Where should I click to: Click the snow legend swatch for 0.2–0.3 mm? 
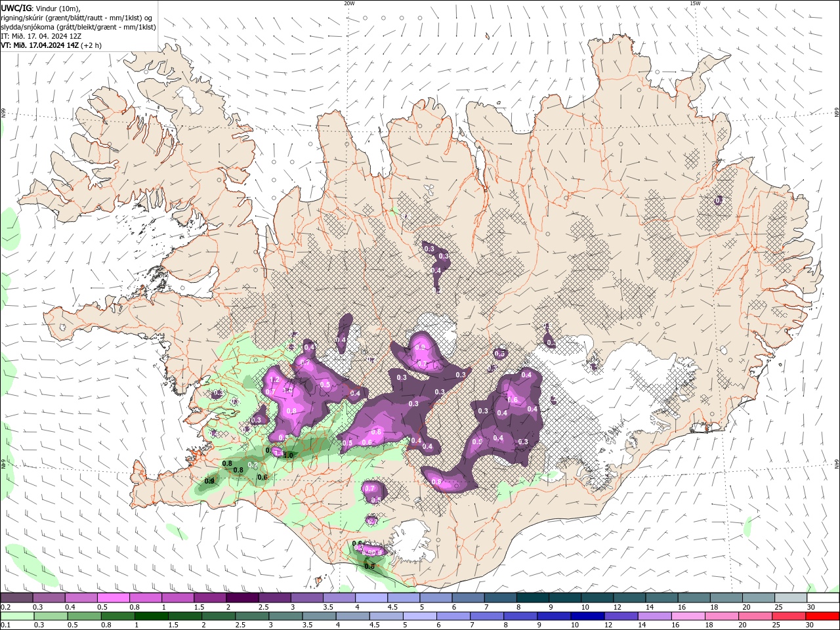point(16,598)
